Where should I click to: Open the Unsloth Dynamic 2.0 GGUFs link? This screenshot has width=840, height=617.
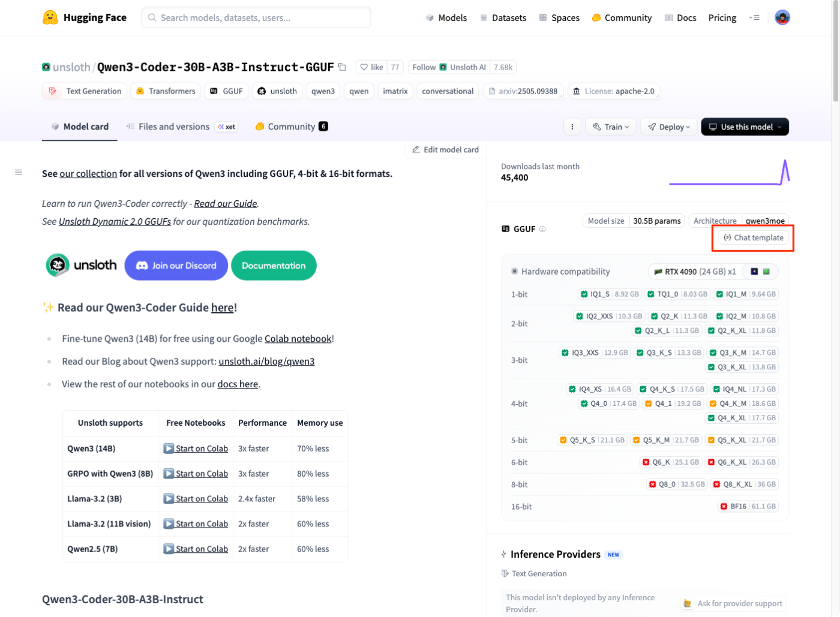(x=115, y=221)
